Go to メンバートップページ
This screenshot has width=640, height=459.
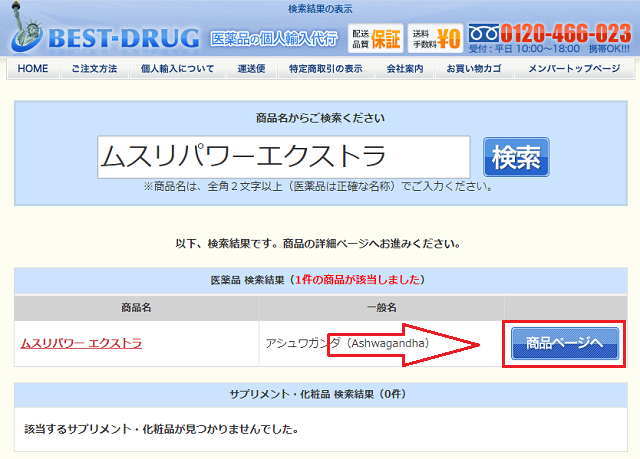574,69
